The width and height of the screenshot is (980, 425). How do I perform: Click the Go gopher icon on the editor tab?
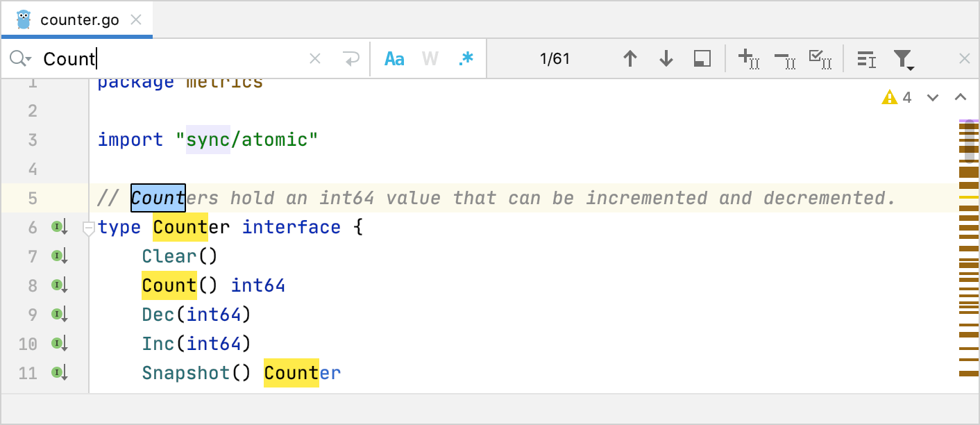click(x=24, y=19)
